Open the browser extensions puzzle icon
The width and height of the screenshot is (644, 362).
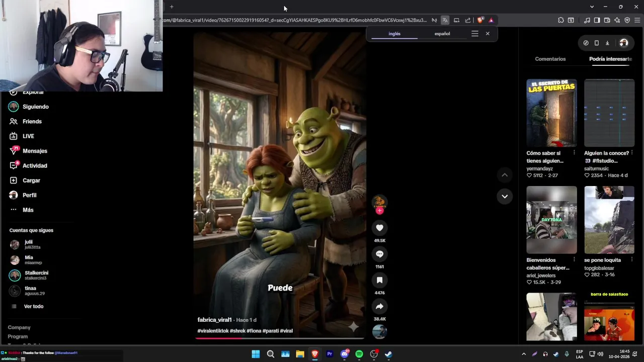click(x=560, y=20)
